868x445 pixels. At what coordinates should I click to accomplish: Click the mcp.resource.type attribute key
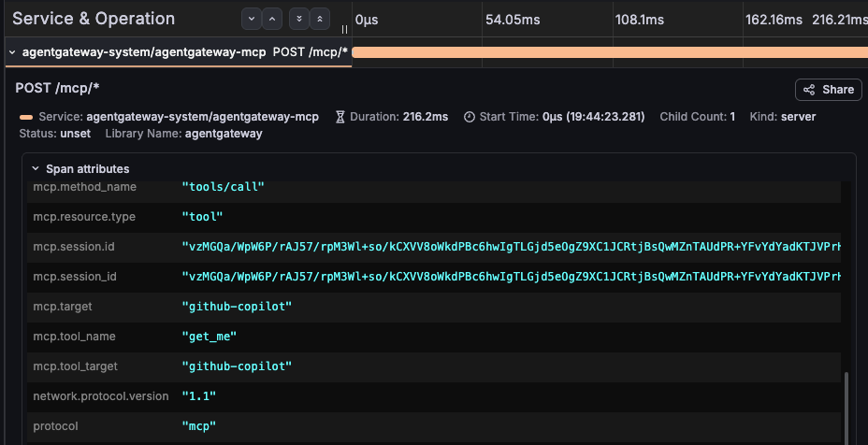pyautogui.click(x=84, y=217)
